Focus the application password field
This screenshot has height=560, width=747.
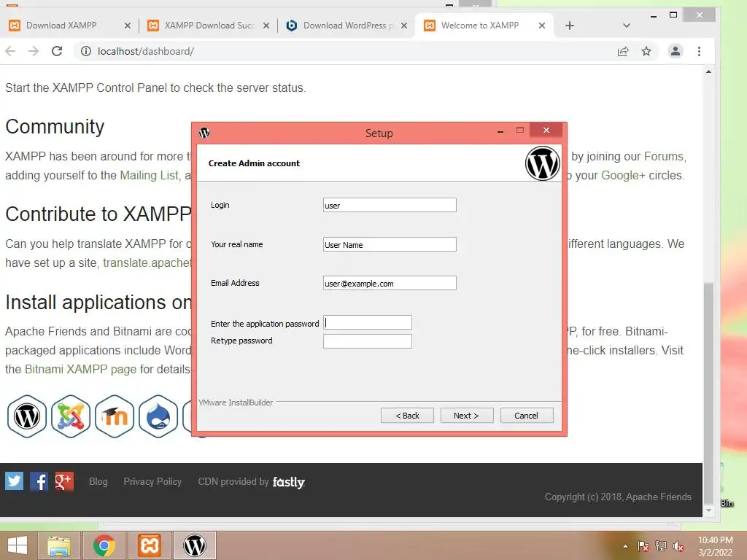tap(368, 322)
